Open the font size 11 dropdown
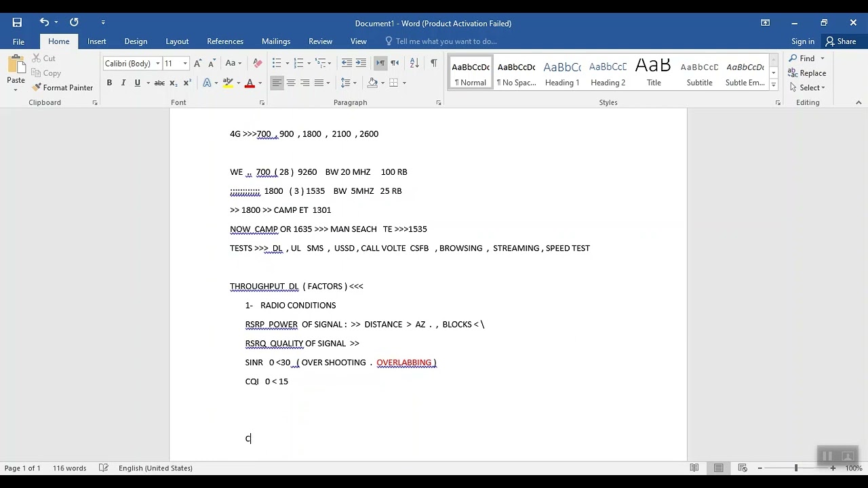Screen dimensions: 868x488 tap(185, 64)
